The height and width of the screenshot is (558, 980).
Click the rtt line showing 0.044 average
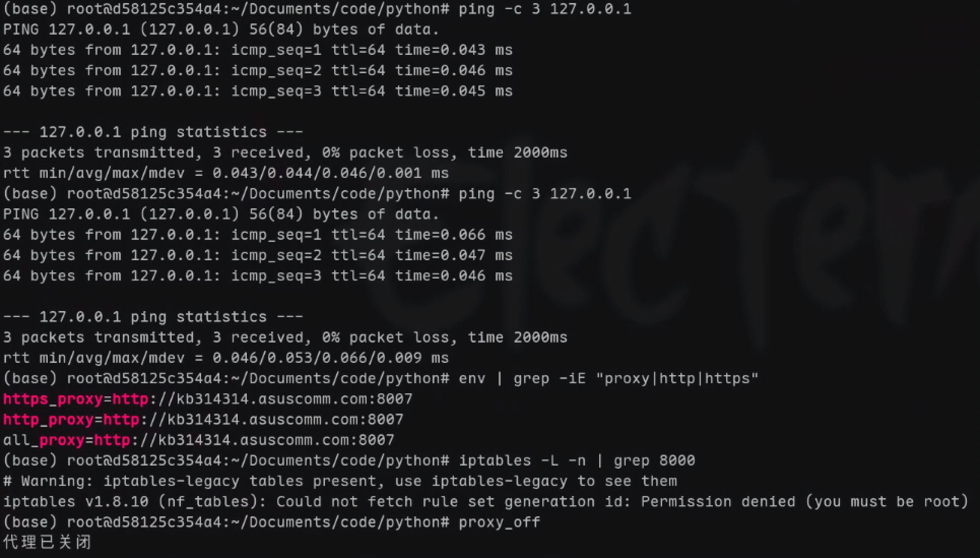pyautogui.click(x=225, y=173)
